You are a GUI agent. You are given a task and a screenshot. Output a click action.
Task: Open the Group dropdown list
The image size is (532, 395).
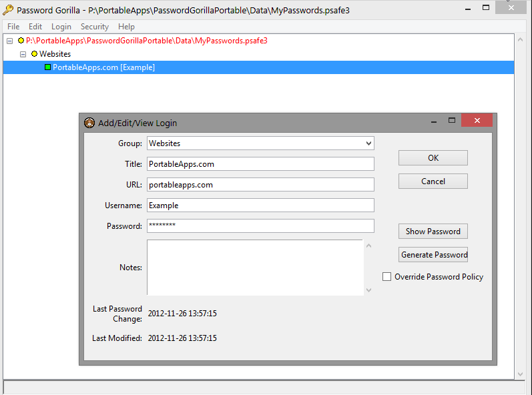click(x=369, y=143)
